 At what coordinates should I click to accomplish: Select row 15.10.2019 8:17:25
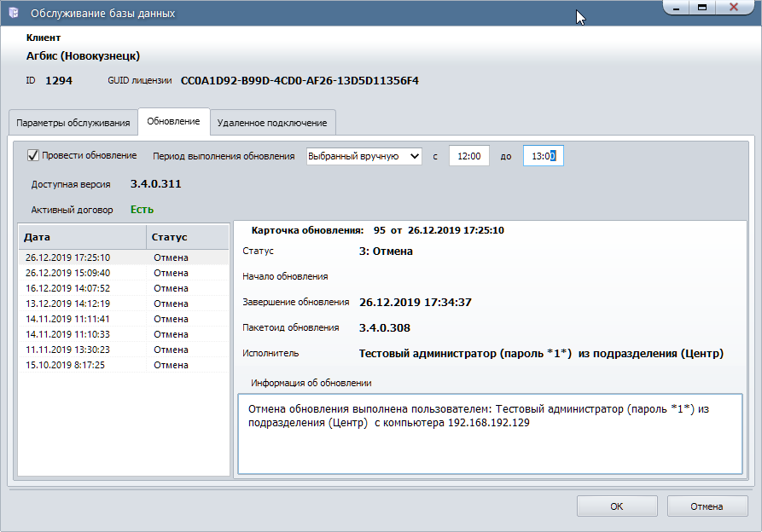(x=124, y=365)
